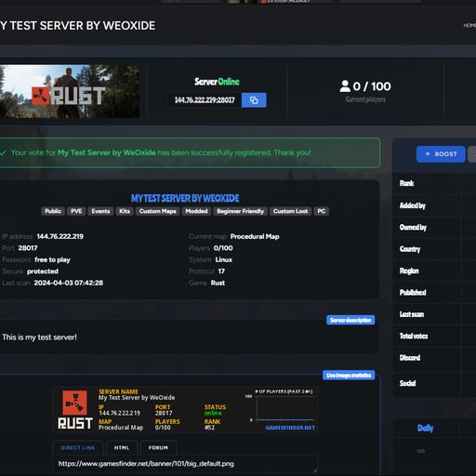Open the gamesfinder.net link in stats banner
The image size is (476, 476).
coord(290,428)
